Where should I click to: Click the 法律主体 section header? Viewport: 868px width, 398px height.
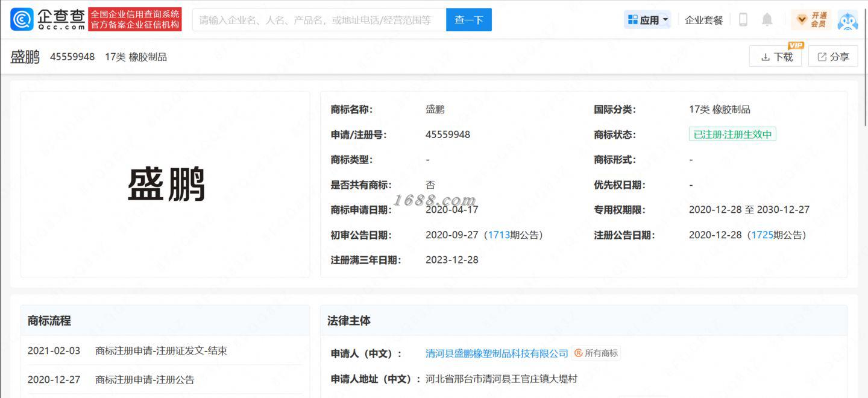(349, 321)
